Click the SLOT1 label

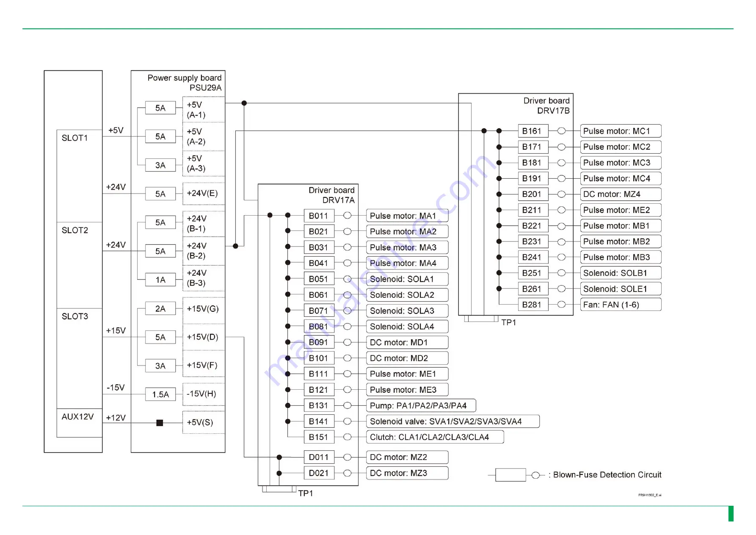[74, 138]
